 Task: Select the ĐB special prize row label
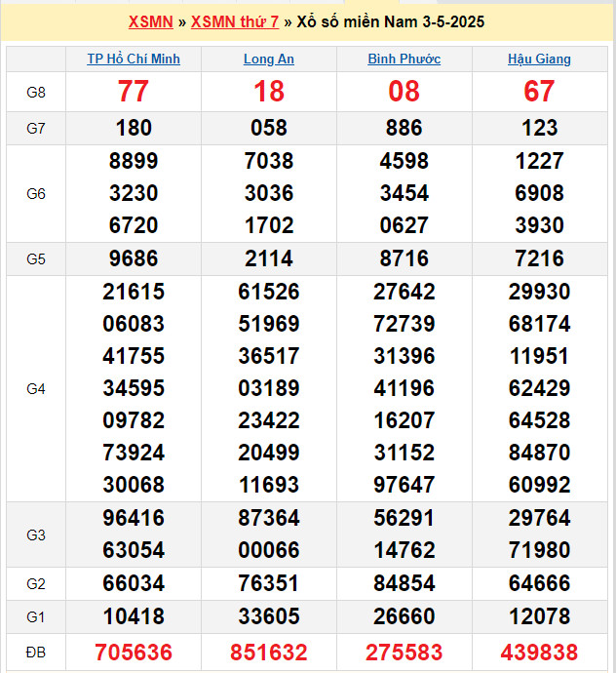point(36,652)
